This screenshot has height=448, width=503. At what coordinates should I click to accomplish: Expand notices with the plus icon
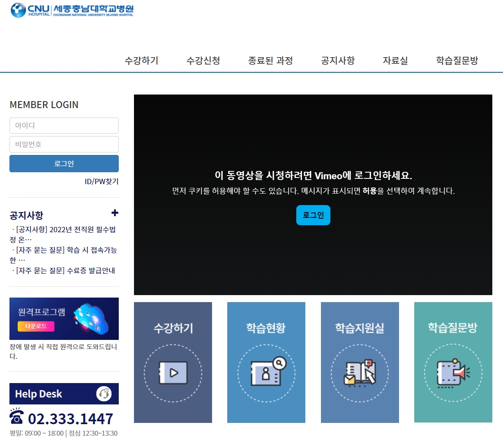(x=115, y=213)
